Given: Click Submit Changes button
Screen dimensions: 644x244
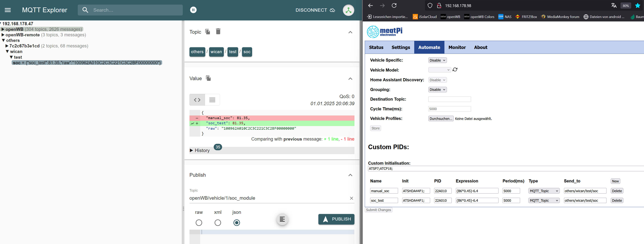Looking at the screenshot, I should (x=378, y=210).
